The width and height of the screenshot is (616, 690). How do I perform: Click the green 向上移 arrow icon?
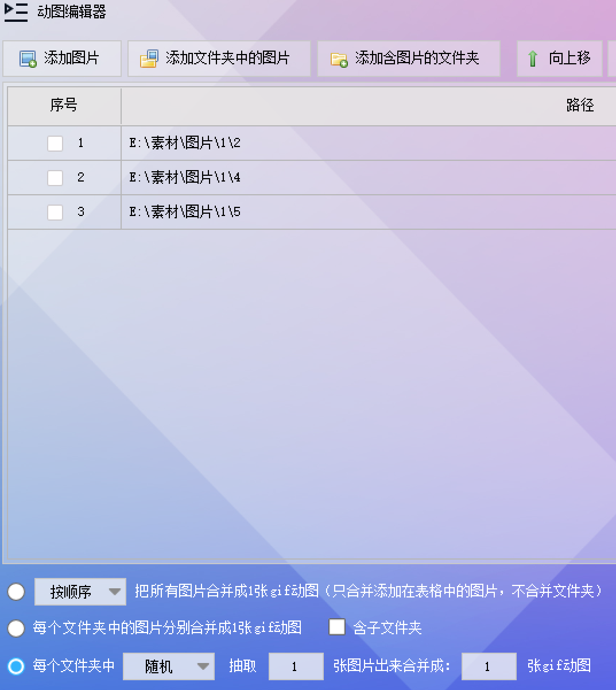tap(533, 58)
